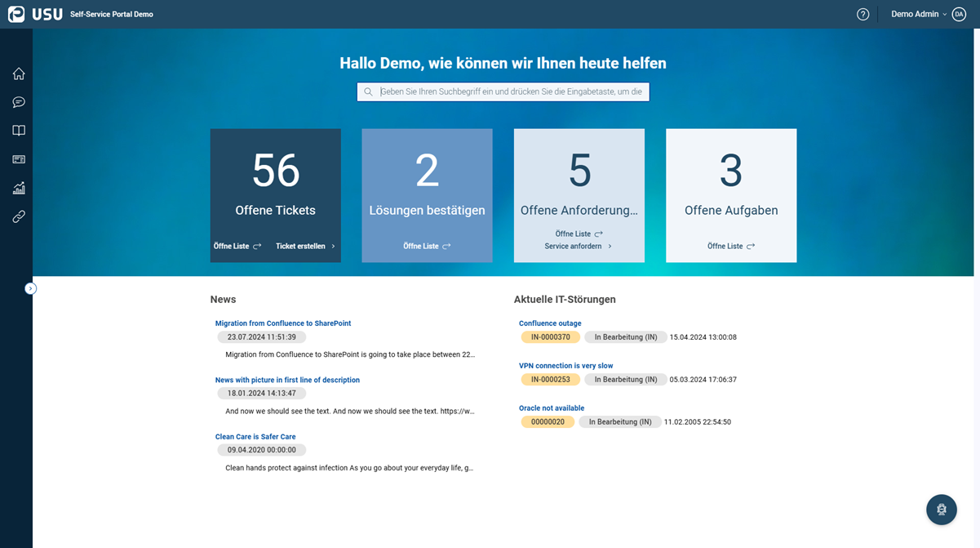Click the USU logo in header
The image size is (980, 548).
pyautogui.click(x=35, y=14)
